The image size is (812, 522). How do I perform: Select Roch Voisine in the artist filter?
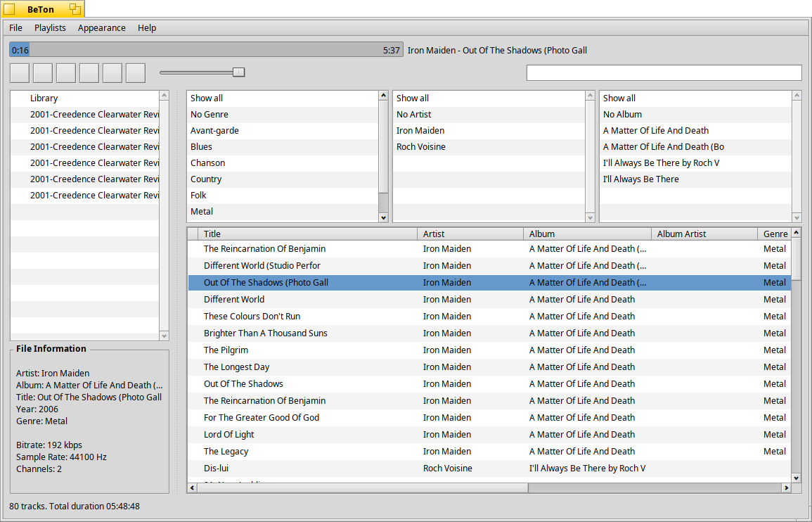tap(420, 147)
